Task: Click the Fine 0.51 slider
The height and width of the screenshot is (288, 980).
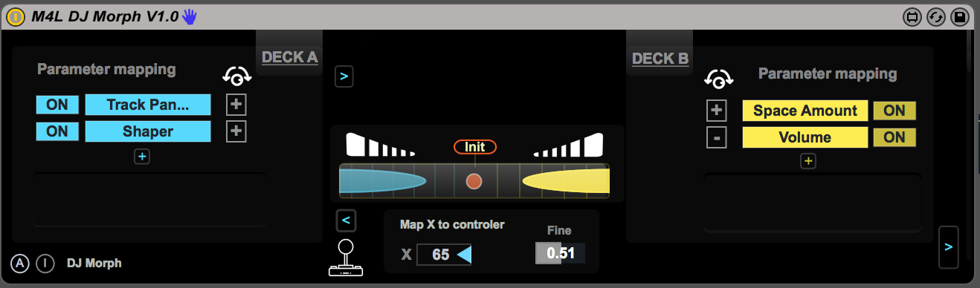Action: click(x=560, y=253)
